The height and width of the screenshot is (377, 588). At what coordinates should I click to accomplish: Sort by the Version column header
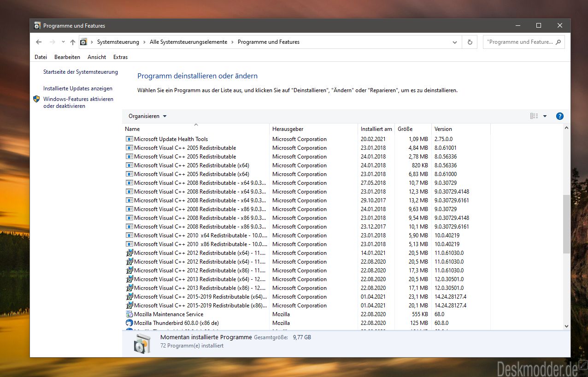(461, 129)
